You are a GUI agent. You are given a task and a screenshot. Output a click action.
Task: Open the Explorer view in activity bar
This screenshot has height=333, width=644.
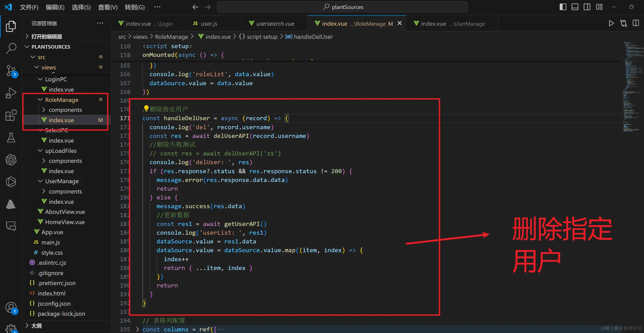(x=11, y=26)
